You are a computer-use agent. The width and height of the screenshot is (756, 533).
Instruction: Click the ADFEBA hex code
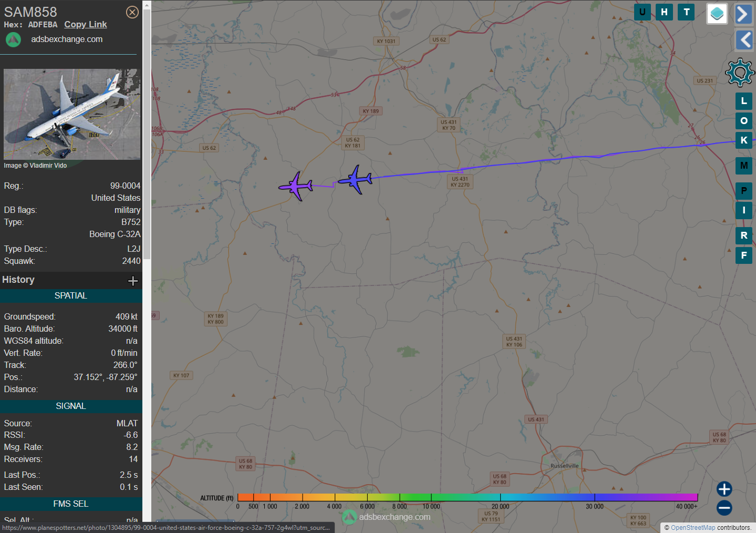[43, 25]
